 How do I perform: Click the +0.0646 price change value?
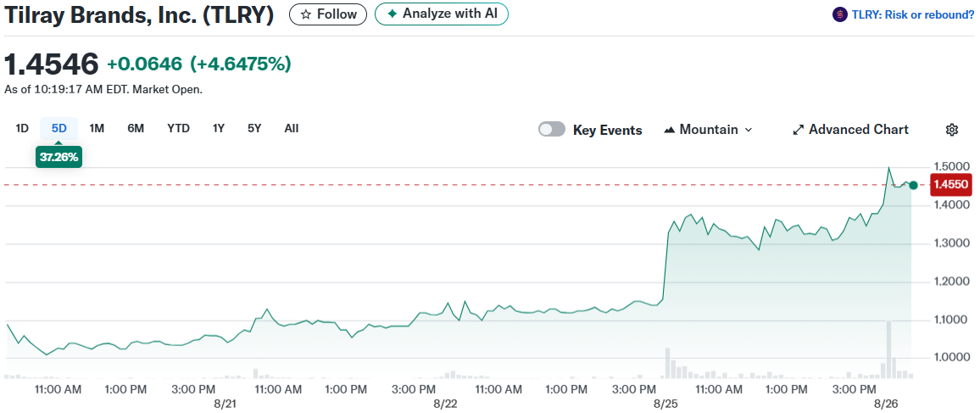click(144, 64)
